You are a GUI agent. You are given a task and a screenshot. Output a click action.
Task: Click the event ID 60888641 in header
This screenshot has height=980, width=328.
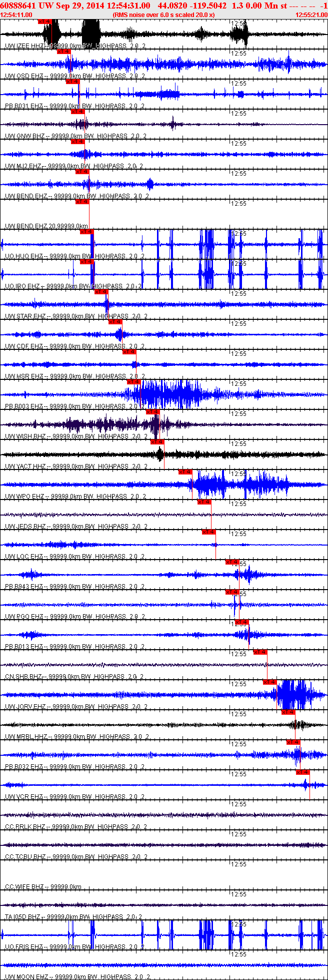(x=18, y=6)
